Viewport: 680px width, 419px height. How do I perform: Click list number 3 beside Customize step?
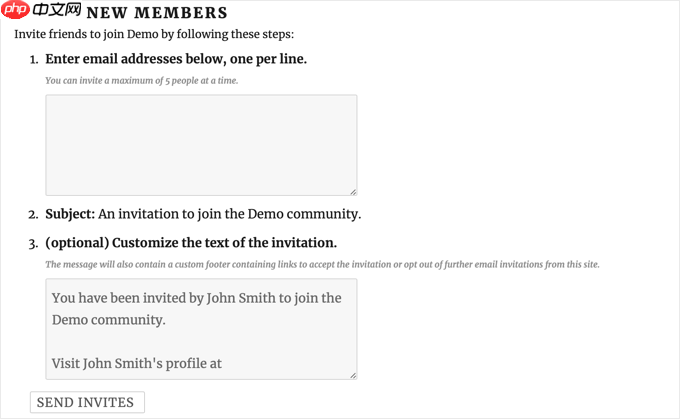point(33,244)
